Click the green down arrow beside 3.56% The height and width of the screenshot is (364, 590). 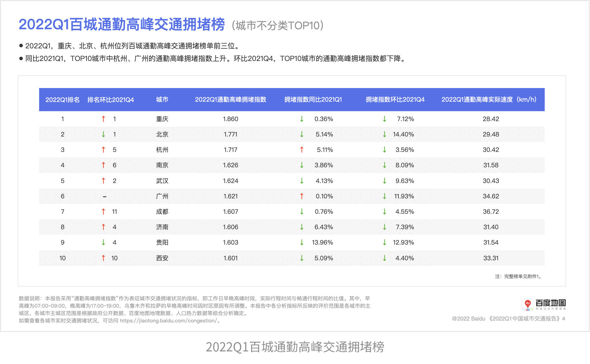385,150
